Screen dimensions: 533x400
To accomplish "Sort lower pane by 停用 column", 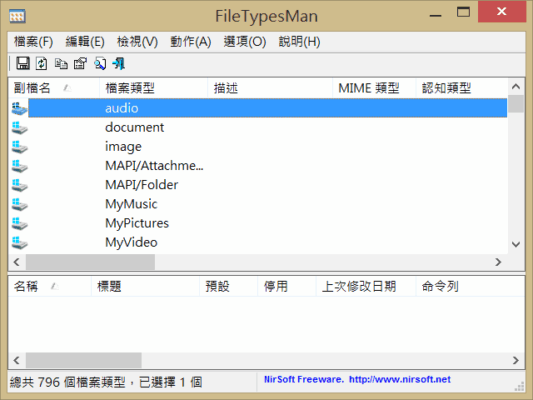I will click(287, 286).
